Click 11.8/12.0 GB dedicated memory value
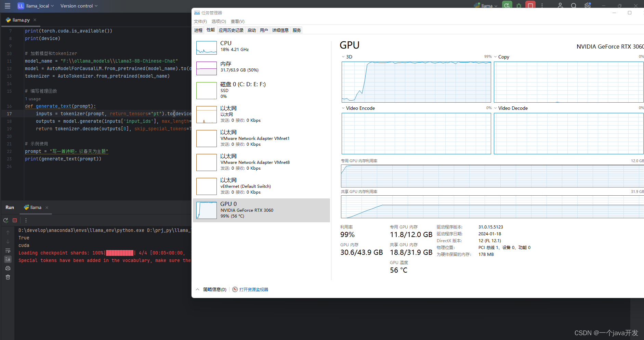The height and width of the screenshot is (340, 644). click(x=411, y=235)
